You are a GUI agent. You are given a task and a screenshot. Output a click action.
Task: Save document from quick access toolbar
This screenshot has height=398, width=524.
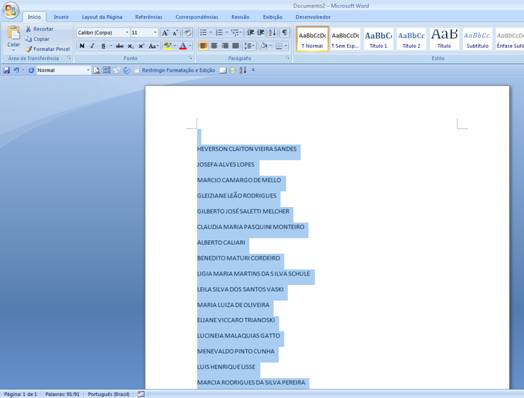coord(6,70)
